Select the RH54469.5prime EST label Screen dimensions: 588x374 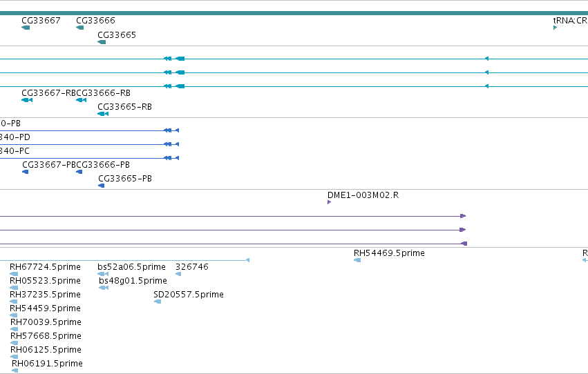(x=389, y=253)
